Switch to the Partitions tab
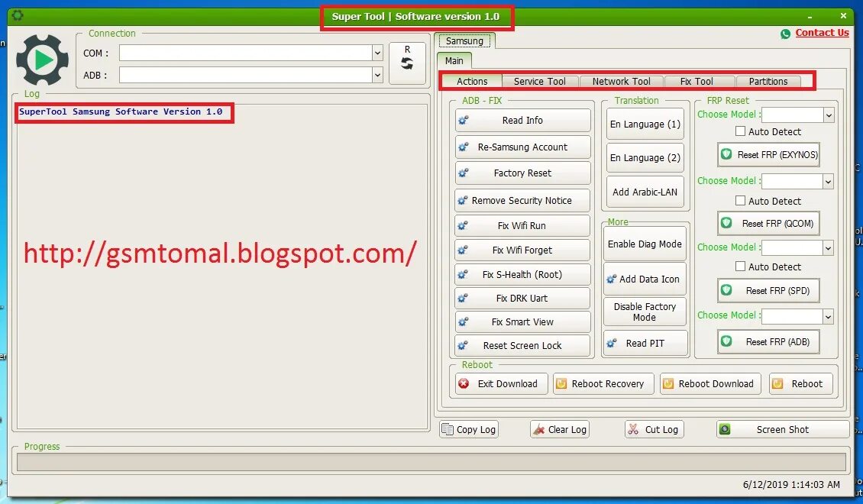The image size is (863, 504). pos(768,82)
